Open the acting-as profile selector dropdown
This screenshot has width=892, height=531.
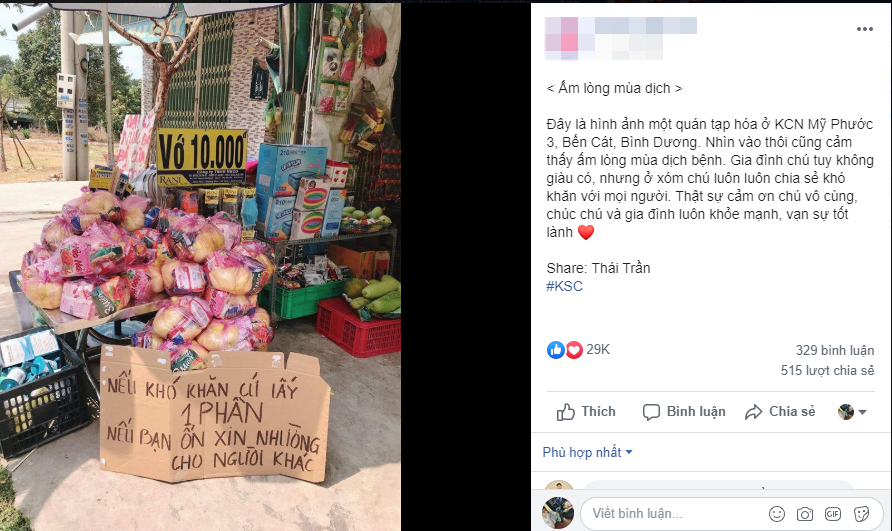(x=852, y=411)
